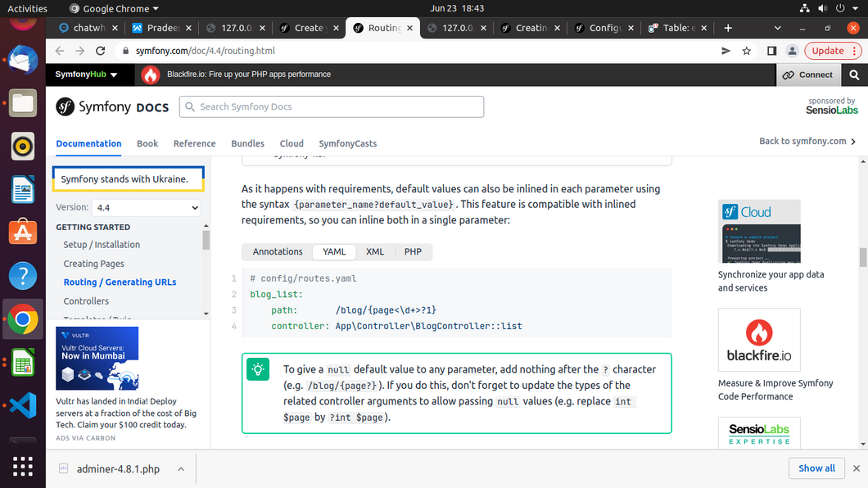Open the Files app in dock
Viewport: 868px width, 488px height.
[x=23, y=103]
